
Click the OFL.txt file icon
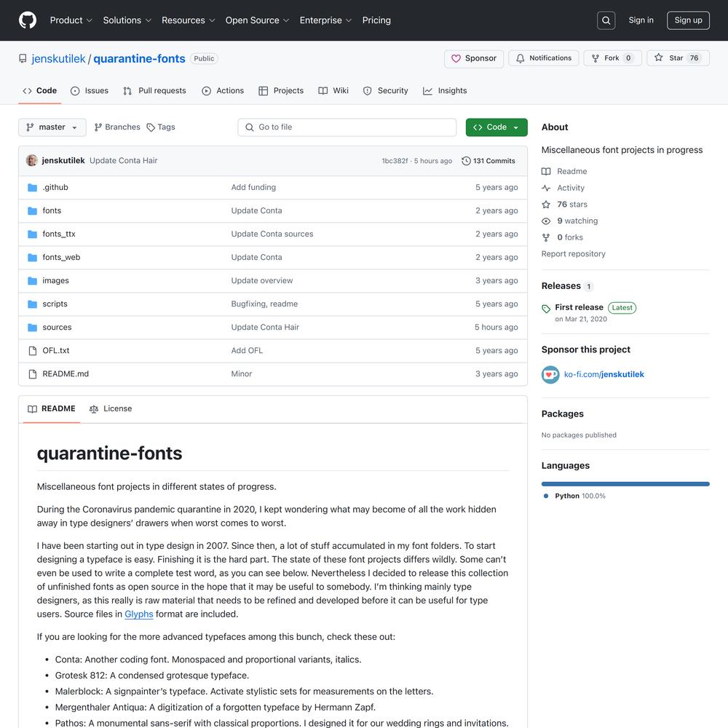click(33, 351)
